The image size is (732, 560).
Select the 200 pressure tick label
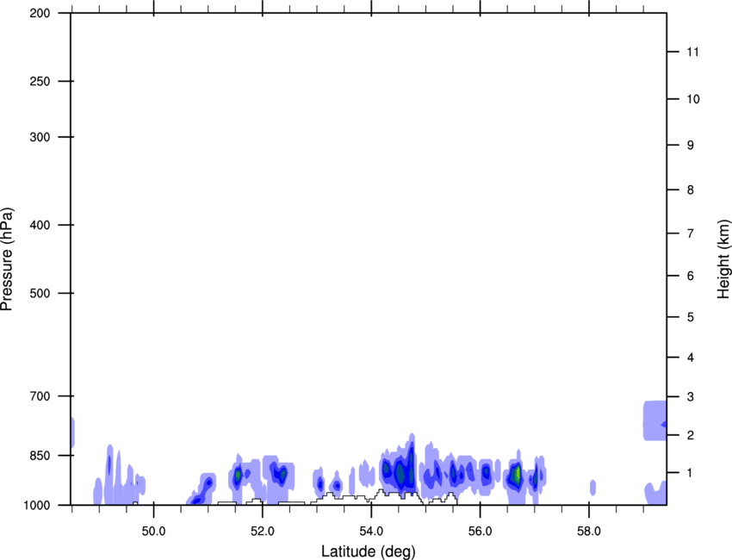[40, 13]
